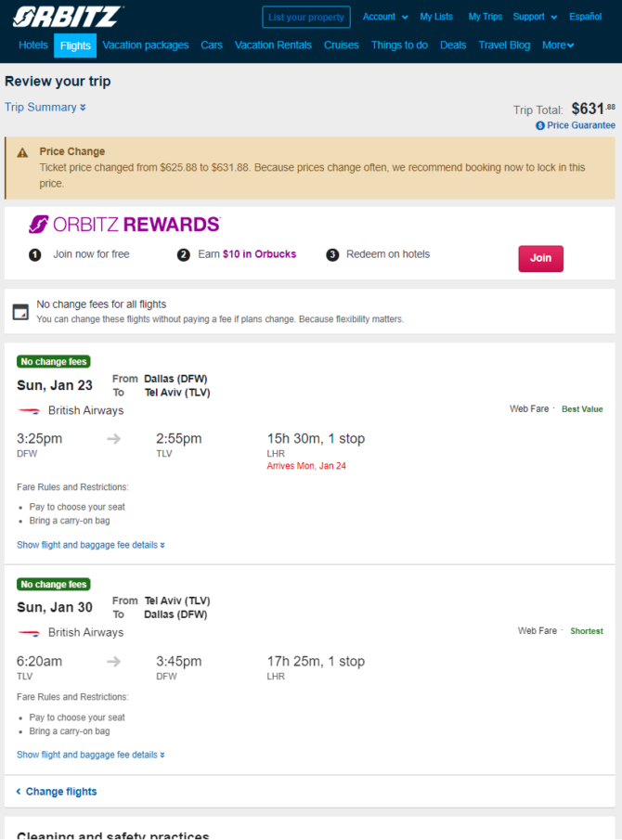Click British Airways logo on Jan 30 flight

[x=29, y=633]
